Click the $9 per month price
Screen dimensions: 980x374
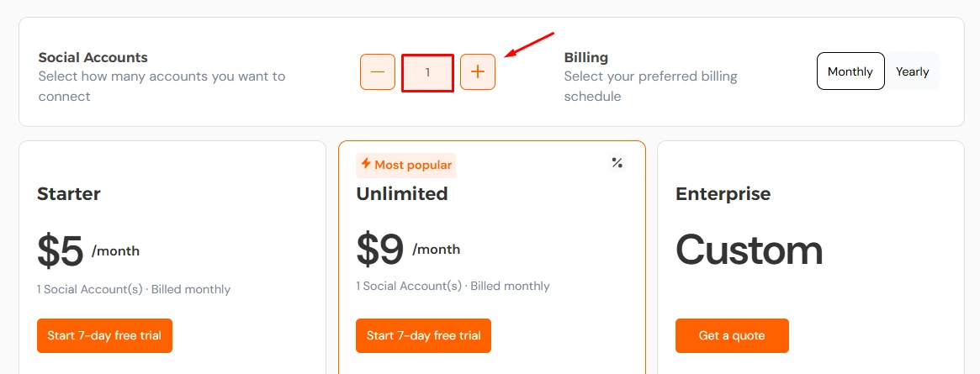(x=408, y=250)
